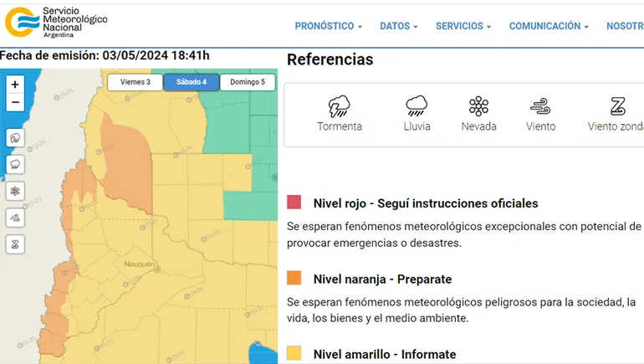Viewport: 644px width, 364px height.
Task: Zoom out the map with minus button
Action: pyautogui.click(x=15, y=102)
